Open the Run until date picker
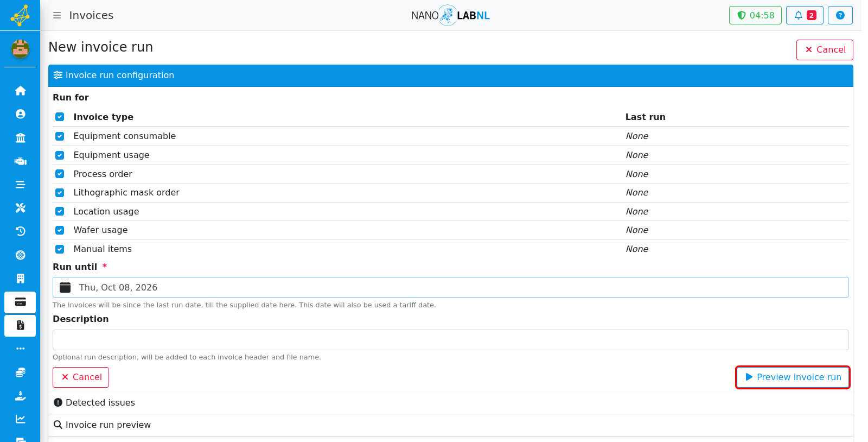Screen dimensions: 868x442 click(x=450, y=287)
